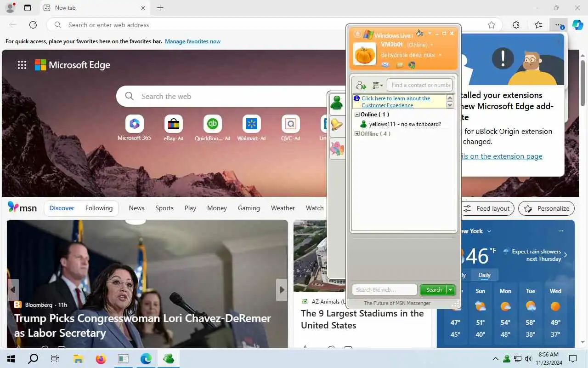Screen dimensions: 588x368
Task: Click the Messenger tray icon in system tray
Action: [507, 359]
